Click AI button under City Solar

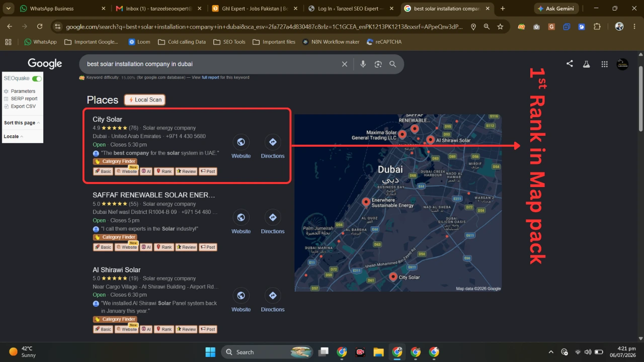pyautogui.click(x=146, y=171)
